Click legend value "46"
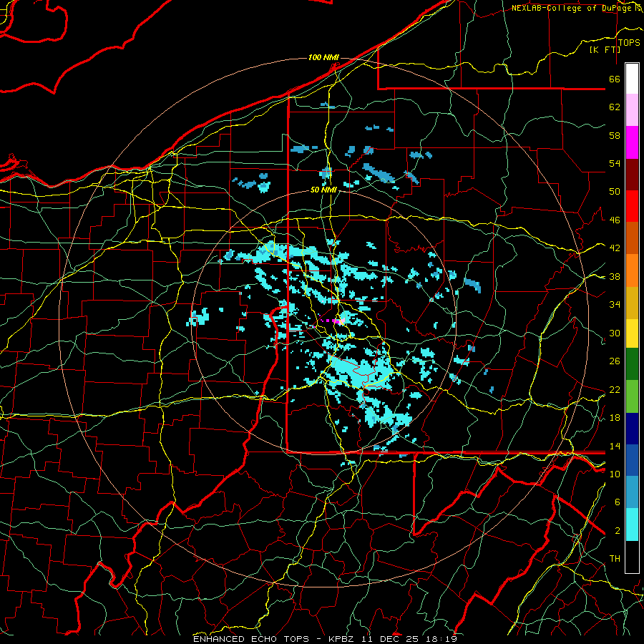This screenshot has width=644, height=644. (615, 220)
